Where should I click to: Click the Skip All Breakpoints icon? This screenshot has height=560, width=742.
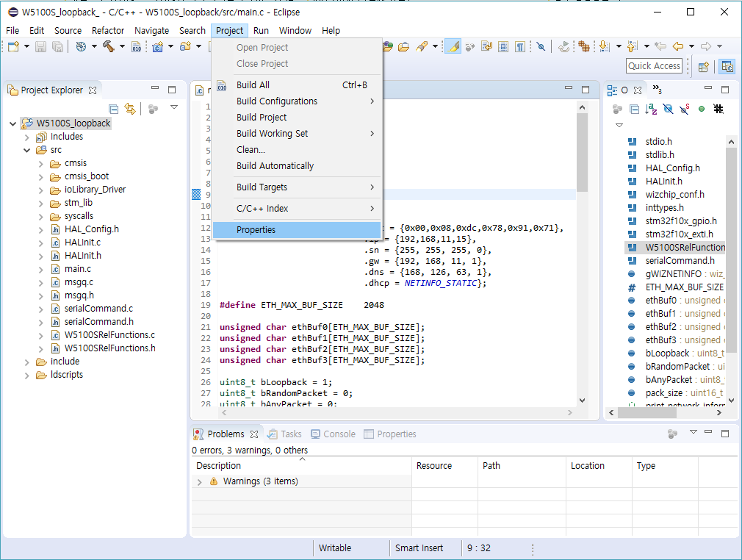(541, 46)
